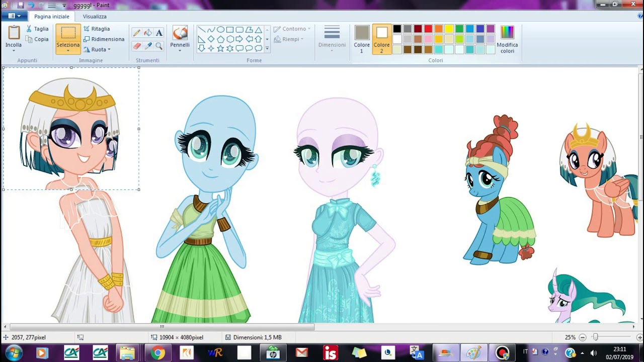Customize quick access toolbar dropdown arrow
Viewport: 644px width, 362px height.
(64, 6)
